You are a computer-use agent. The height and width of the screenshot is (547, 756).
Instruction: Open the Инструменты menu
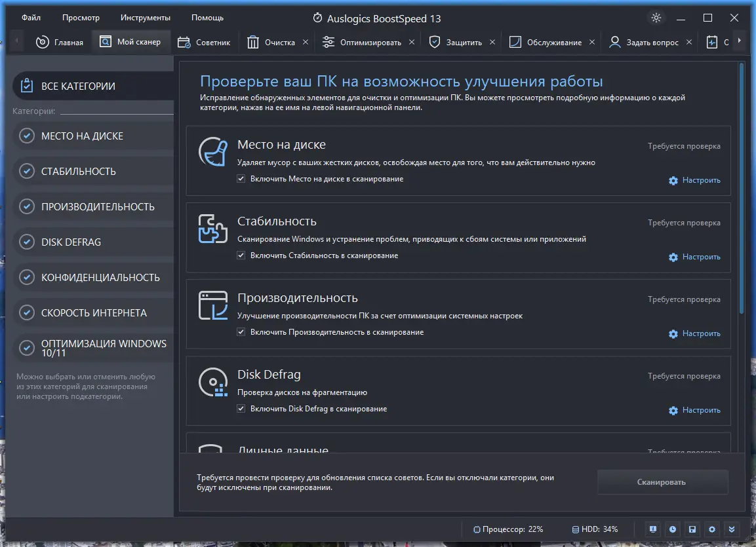[145, 17]
